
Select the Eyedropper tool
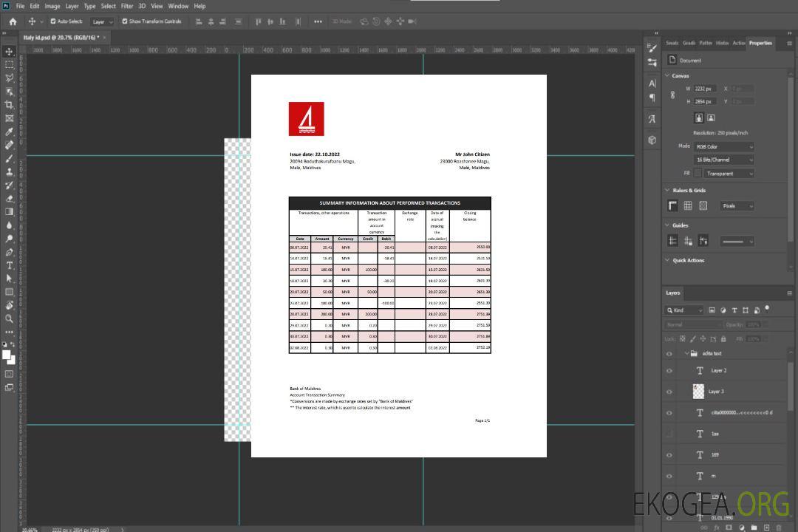coord(9,132)
